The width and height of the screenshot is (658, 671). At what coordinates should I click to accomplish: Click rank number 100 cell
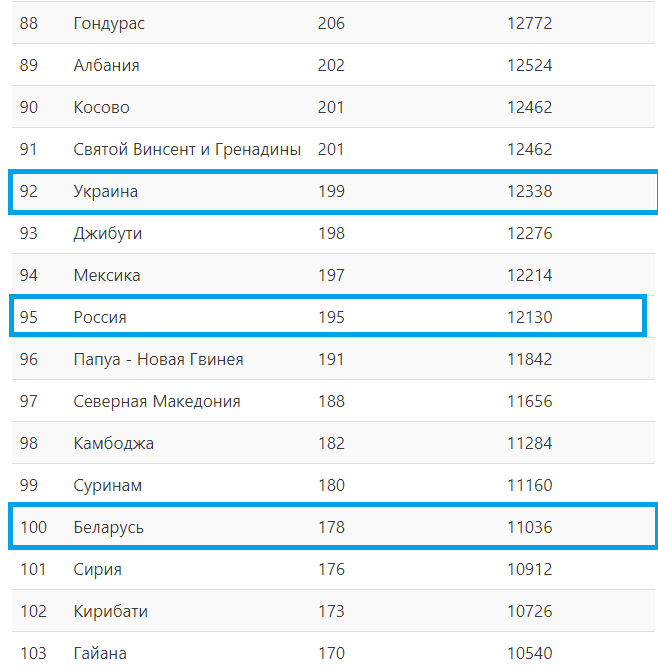(33, 527)
